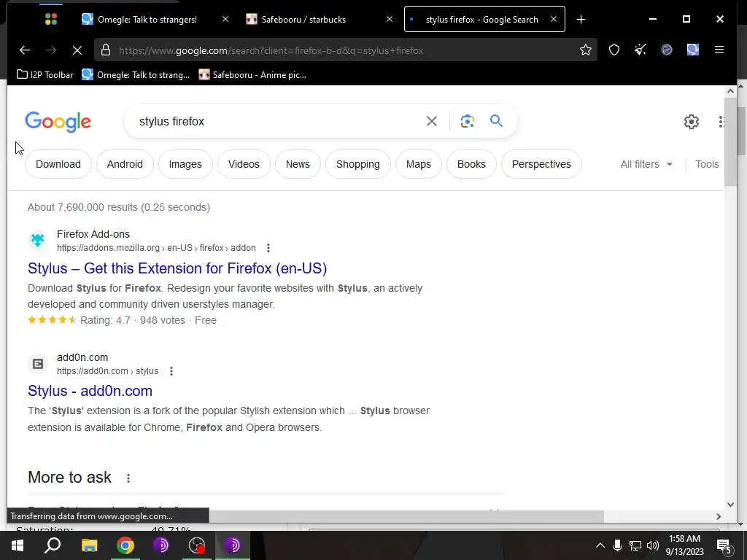Viewport: 747px width, 560px height.
Task: Clear the Google search box text
Action: pos(432,121)
